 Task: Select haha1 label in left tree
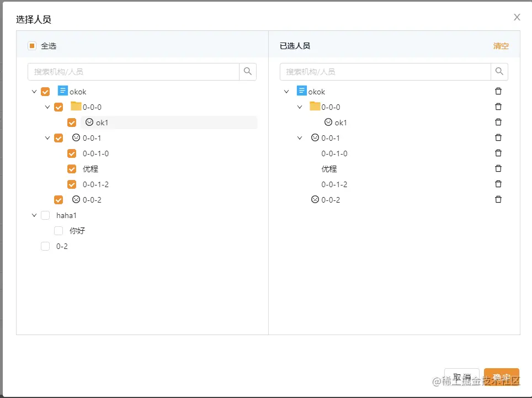(x=66, y=215)
